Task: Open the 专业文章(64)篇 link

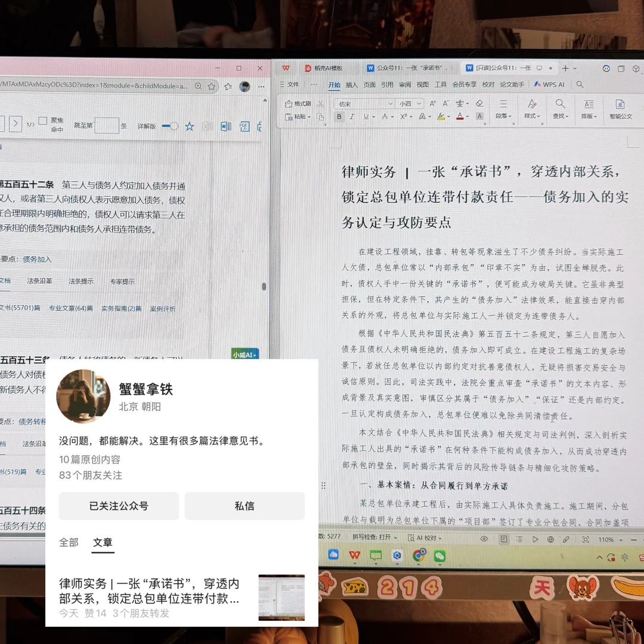Action: [70, 308]
